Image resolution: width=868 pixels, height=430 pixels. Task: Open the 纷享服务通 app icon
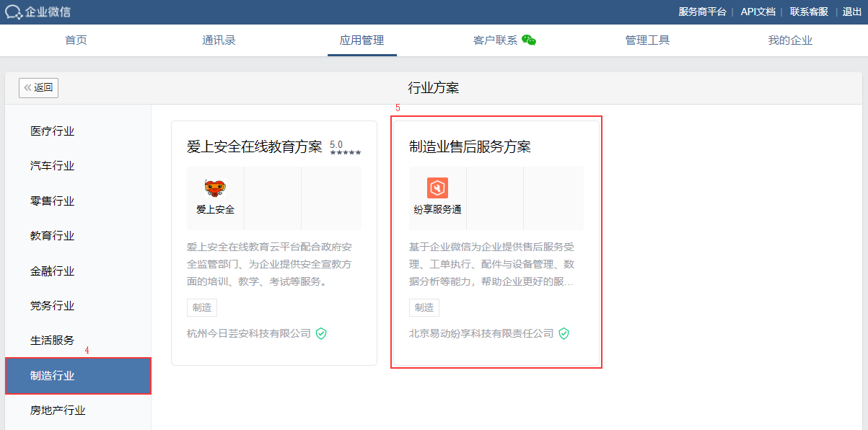437,188
